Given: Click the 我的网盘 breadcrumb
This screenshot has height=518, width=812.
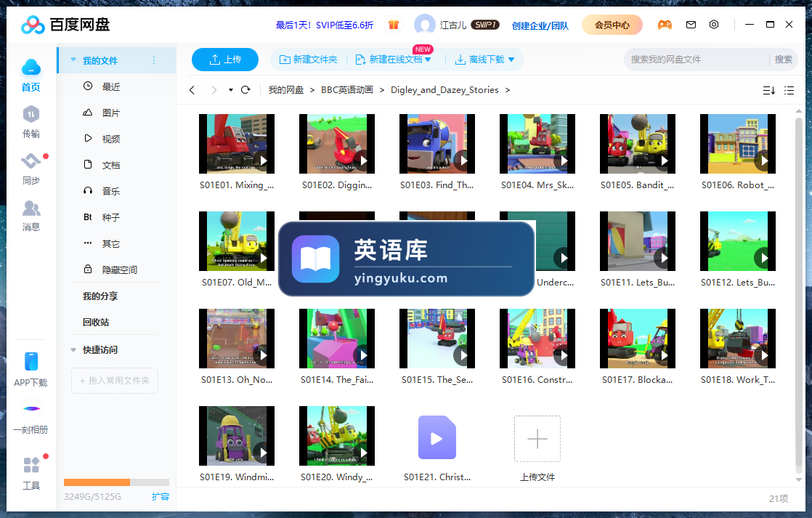Looking at the screenshot, I should 286,90.
